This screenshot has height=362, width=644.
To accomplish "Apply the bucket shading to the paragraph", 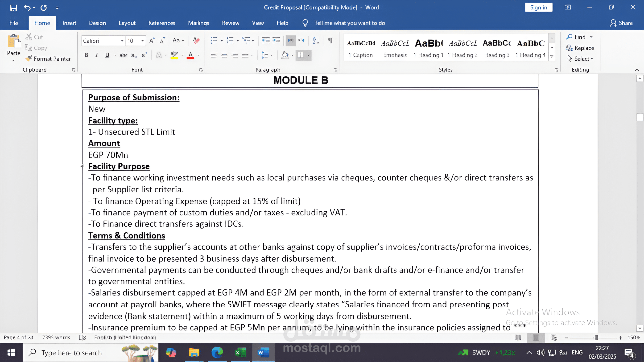I will (x=285, y=55).
